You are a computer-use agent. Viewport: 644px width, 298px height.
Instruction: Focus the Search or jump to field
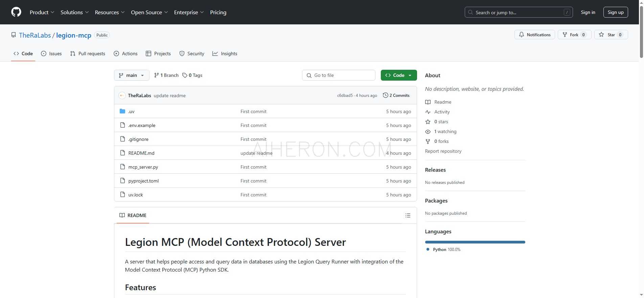tap(519, 12)
